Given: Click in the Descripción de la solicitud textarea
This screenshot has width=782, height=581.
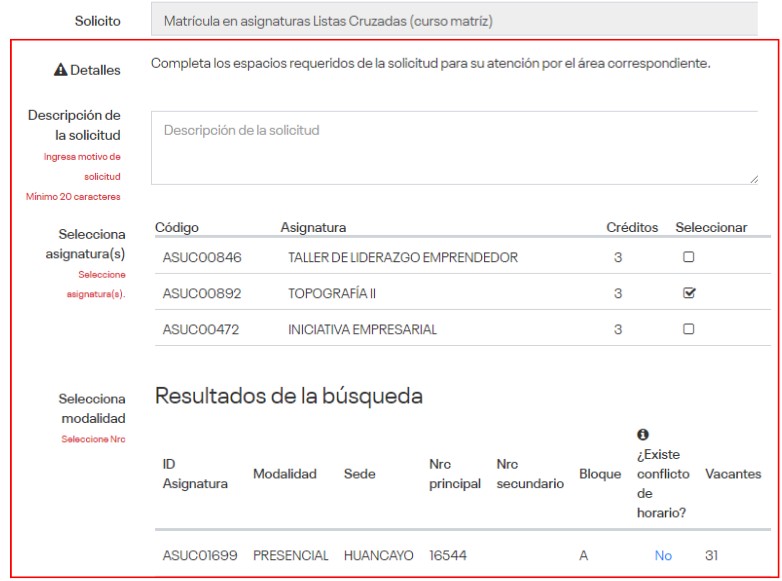Looking at the screenshot, I should point(455,147).
